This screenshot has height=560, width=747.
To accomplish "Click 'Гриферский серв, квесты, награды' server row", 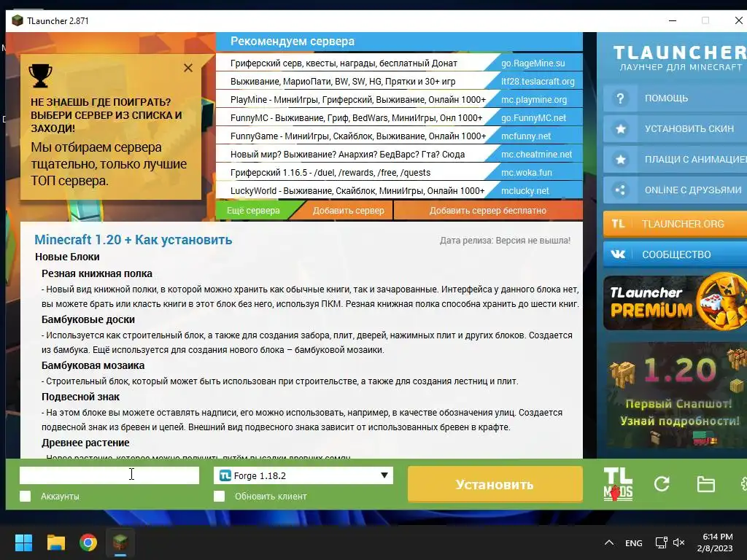I will point(344,63).
